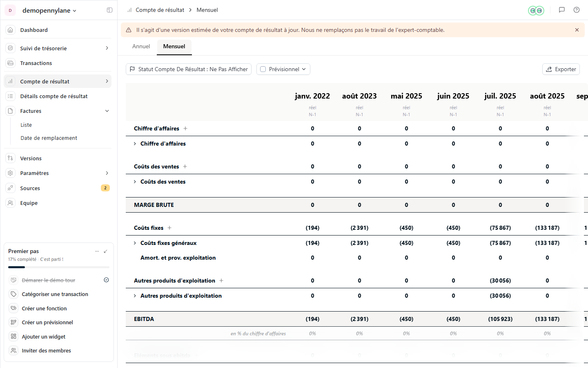This screenshot has height=368, width=588.
Task: Add a line to Coûts fixes with plus
Action: click(169, 228)
